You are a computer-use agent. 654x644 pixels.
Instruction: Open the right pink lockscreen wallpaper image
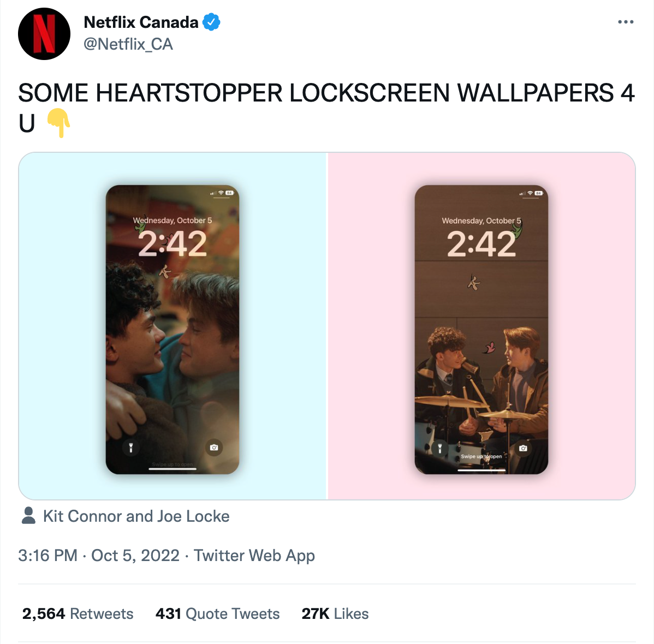[481, 326]
